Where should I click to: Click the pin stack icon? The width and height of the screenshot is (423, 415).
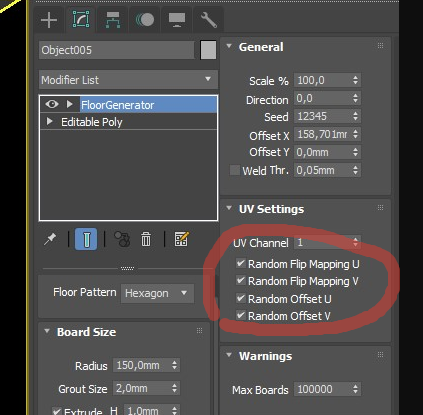pos(50,239)
